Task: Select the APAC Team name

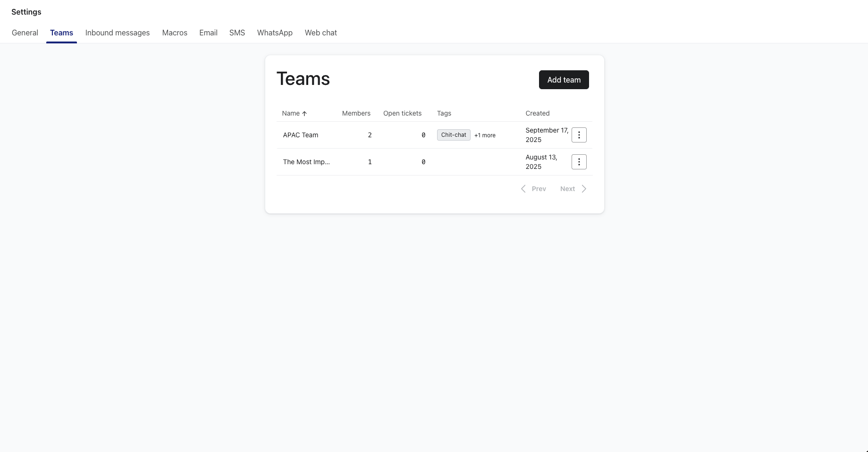Action: [301, 135]
